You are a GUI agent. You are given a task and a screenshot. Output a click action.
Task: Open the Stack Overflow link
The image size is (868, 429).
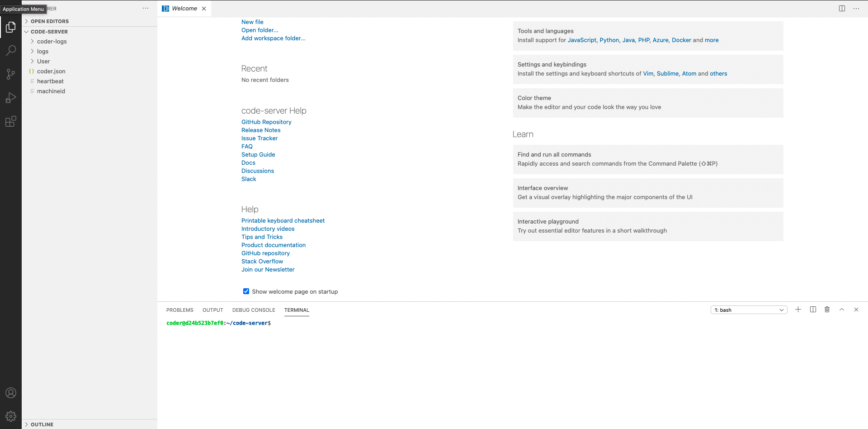coord(262,261)
